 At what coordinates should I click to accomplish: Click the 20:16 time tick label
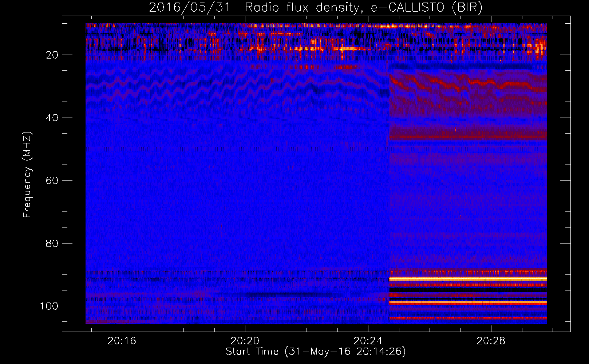coord(122,341)
